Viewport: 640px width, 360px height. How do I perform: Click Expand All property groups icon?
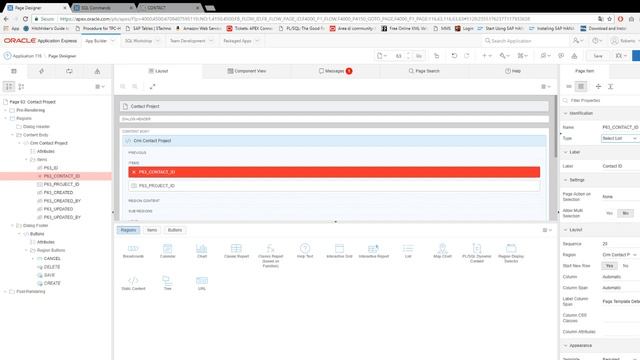coord(611,87)
